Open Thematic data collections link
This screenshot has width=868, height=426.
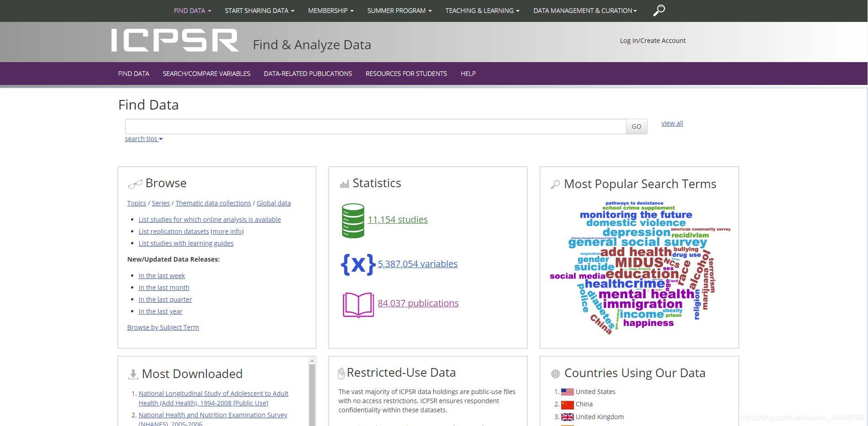tap(213, 203)
